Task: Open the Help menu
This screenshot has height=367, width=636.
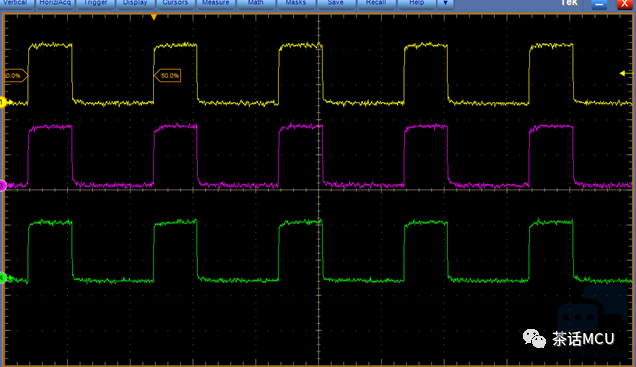Action: tap(416, 3)
